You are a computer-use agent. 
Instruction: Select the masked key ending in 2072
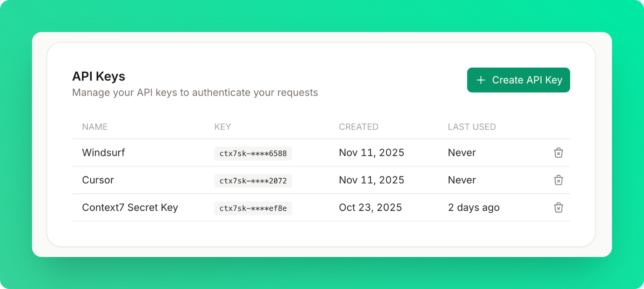click(253, 181)
